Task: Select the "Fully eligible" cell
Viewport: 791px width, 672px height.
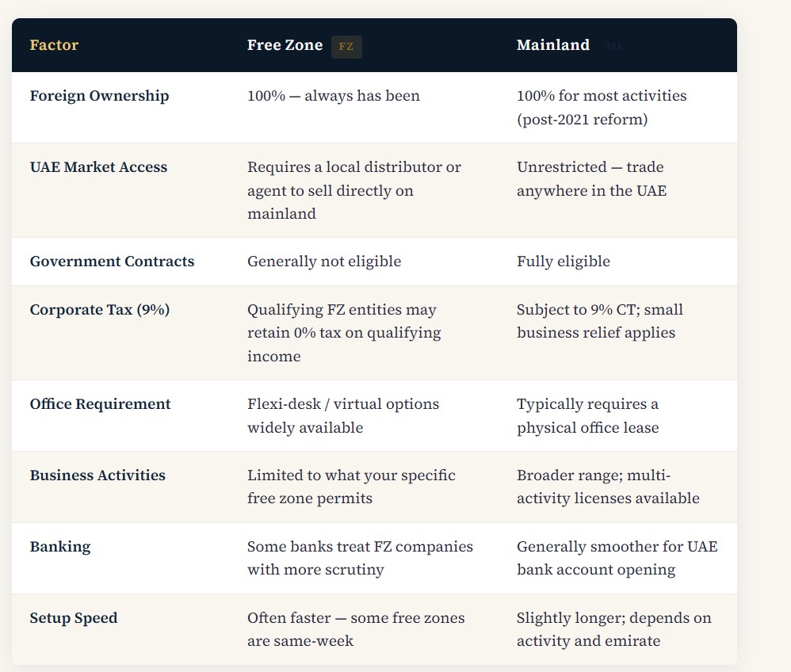Action: (563, 262)
